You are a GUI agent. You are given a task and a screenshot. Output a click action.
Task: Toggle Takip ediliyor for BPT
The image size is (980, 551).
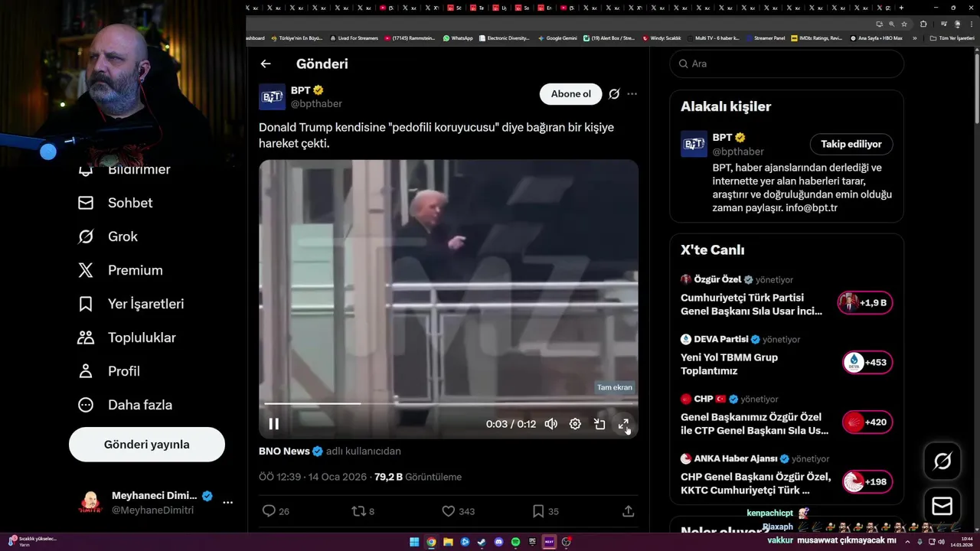(x=851, y=144)
